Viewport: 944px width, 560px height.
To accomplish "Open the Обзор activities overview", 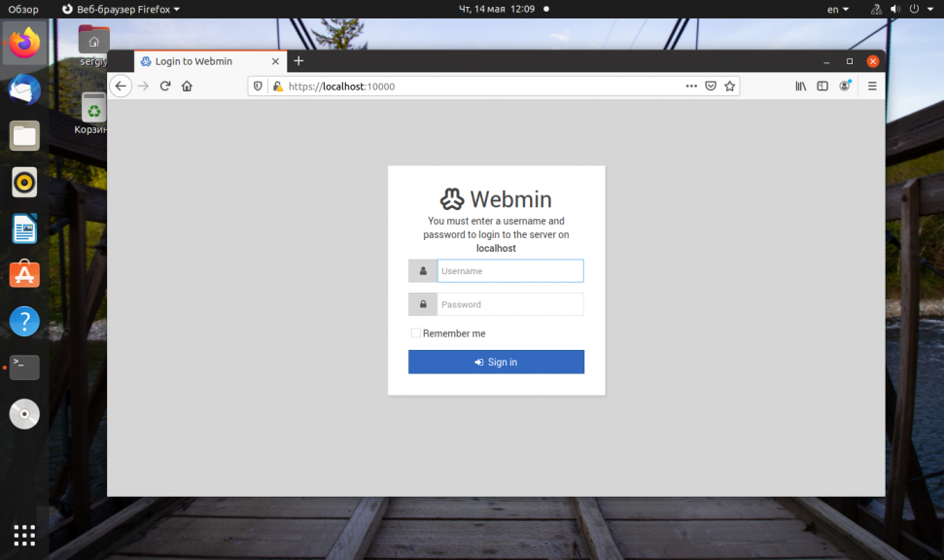I will 23,9.
